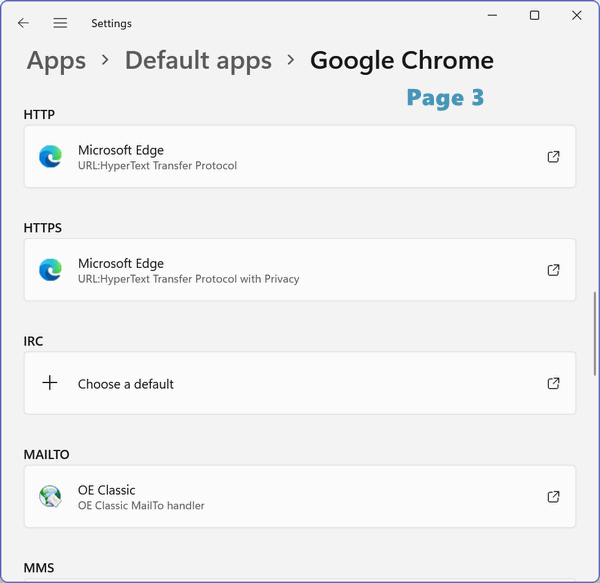
Task: Click the plus icon in IRC row
Action: click(50, 383)
